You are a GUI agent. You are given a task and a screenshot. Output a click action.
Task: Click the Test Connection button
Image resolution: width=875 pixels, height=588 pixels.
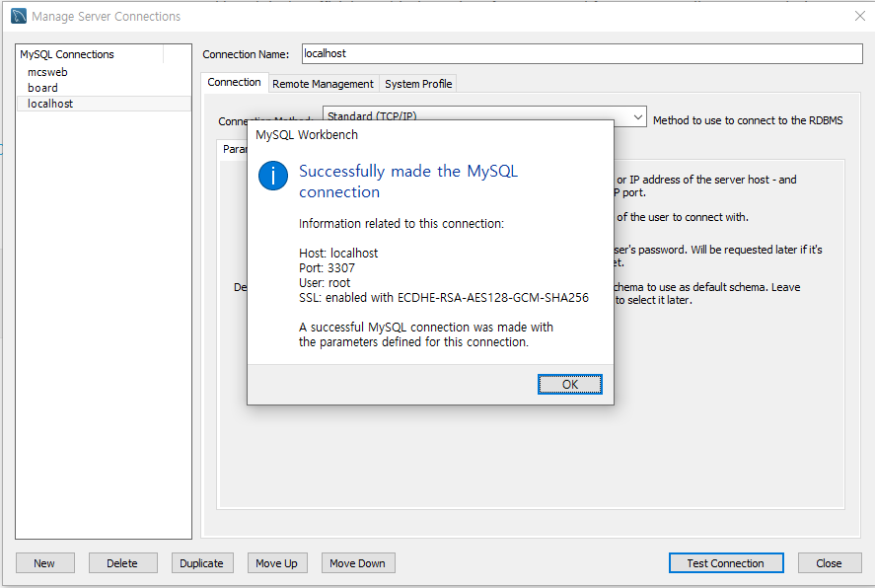(x=726, y=563)
